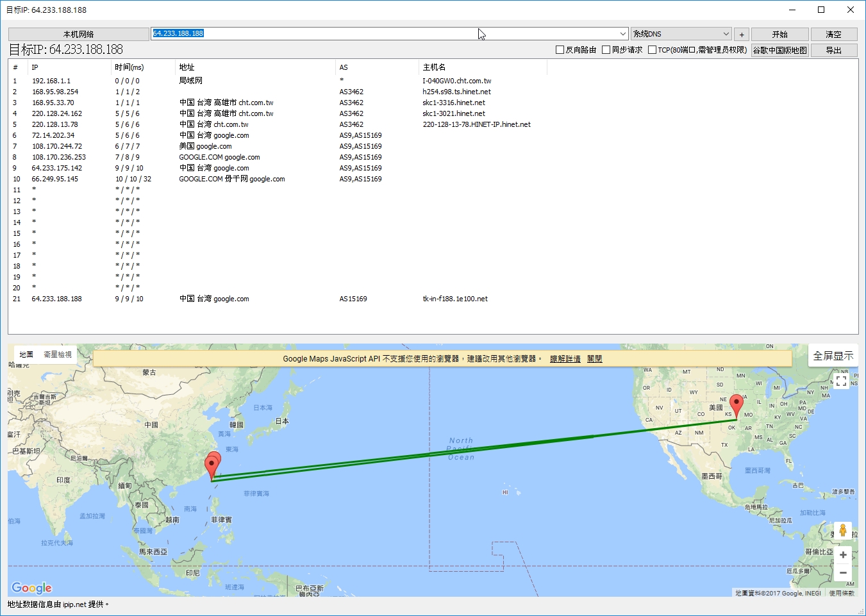
Task: Click the AS15169 cell in row 21
Action: [x=353, y=299]
